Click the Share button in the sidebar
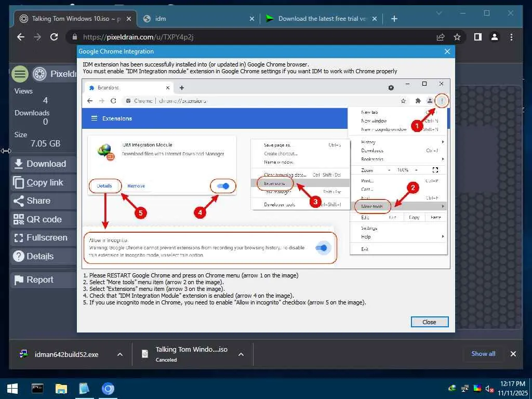 click(x=44, y=201)
